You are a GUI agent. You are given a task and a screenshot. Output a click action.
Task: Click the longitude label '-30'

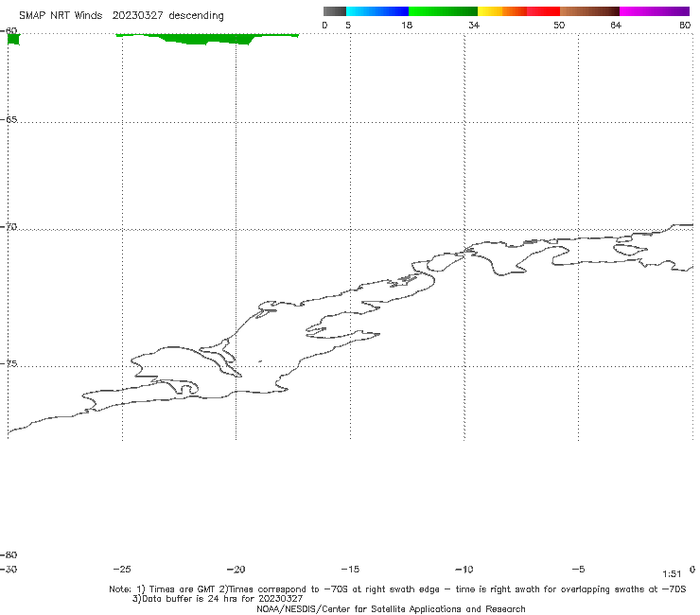click(x=9, y=569)
